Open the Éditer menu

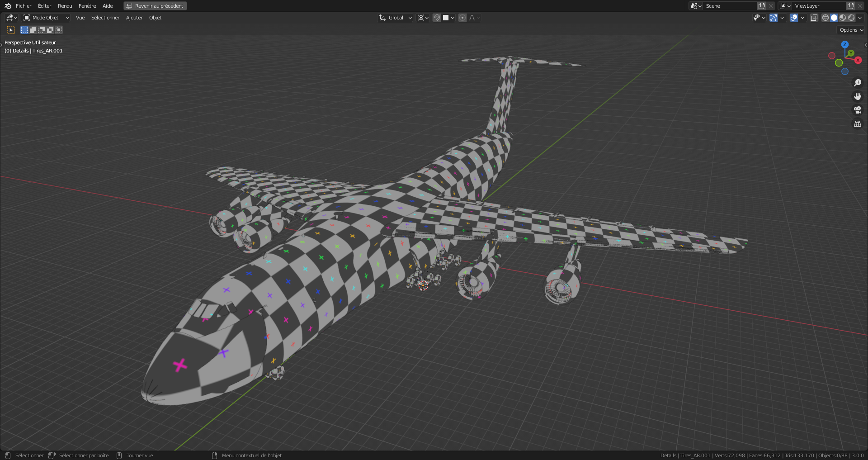(x=44, y=6)
